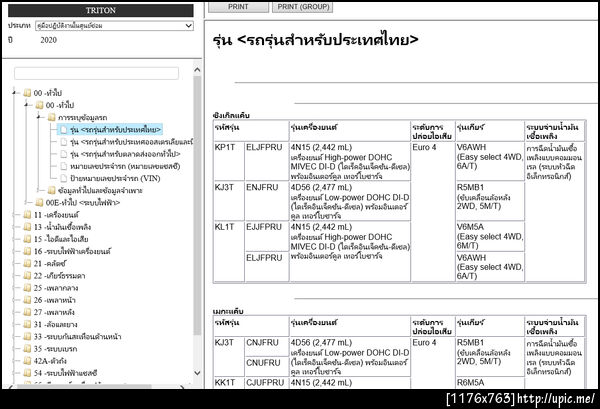Expand the 35 -ระบบเบรก tree node
This screenshot has width=600, height=409.
(x=14, y=349)
